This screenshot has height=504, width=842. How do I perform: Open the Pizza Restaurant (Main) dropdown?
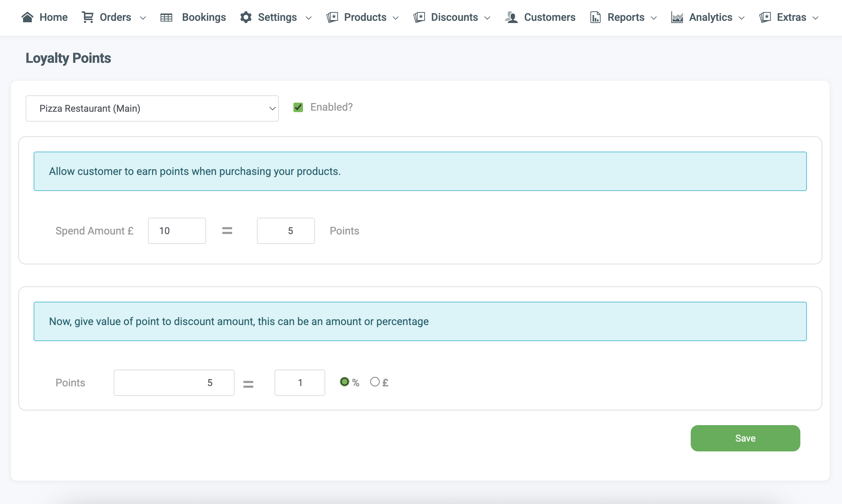pos(152,108)
